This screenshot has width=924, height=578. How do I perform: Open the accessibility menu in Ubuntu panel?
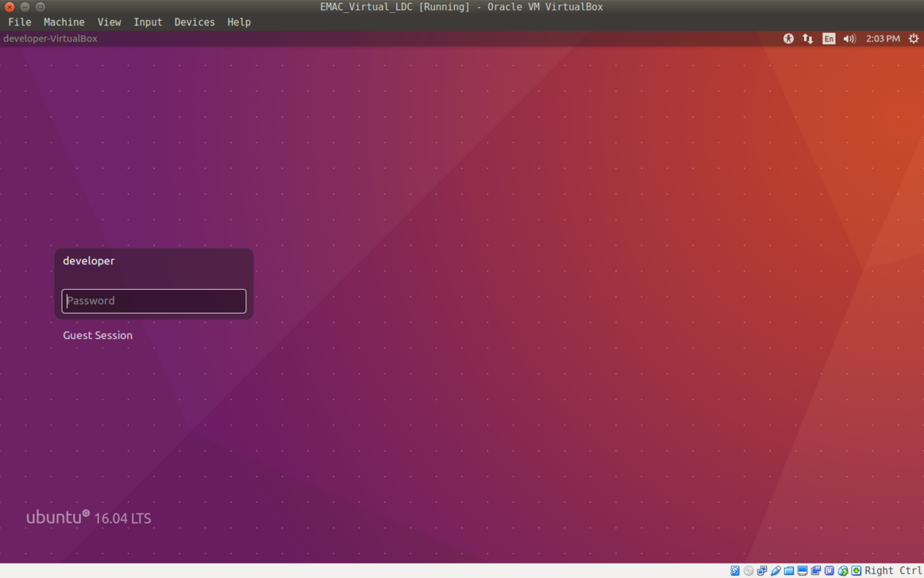pos(788,39)
